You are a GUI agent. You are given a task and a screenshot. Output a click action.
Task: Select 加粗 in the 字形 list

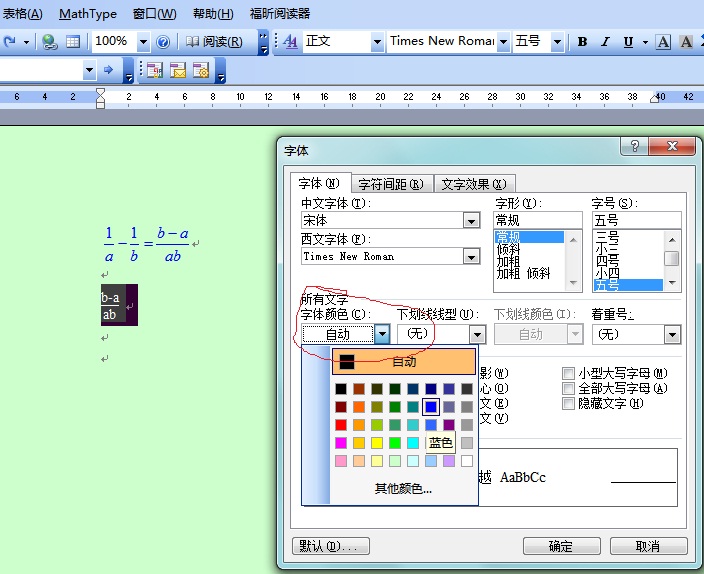508,262
